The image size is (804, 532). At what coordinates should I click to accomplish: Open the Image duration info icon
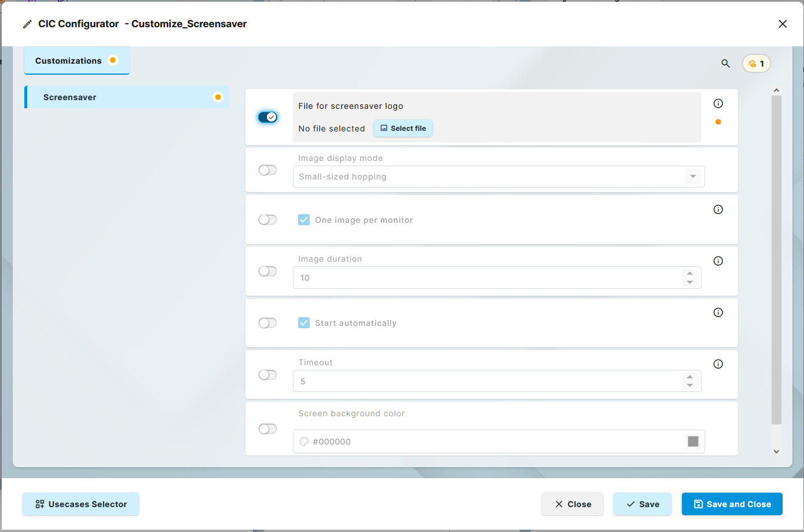click(x=718, y=261)
